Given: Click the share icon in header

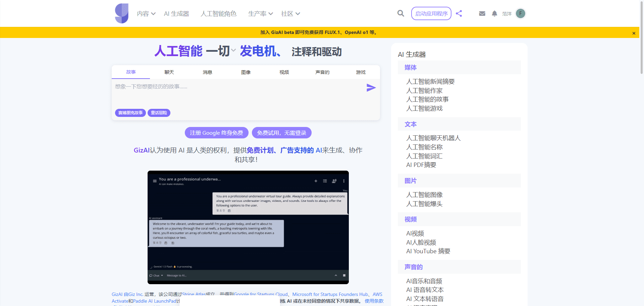Looking at the screenshot, I should tap(459, 13).
